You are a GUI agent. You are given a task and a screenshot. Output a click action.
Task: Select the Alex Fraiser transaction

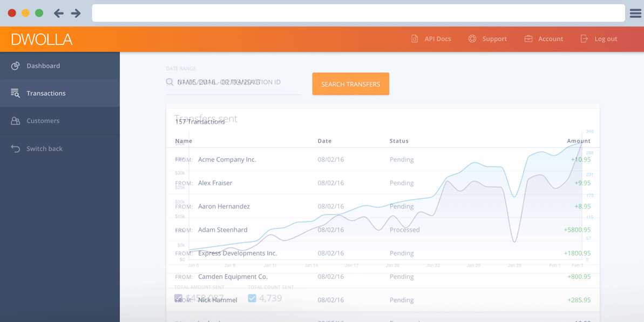coord(383,183)
